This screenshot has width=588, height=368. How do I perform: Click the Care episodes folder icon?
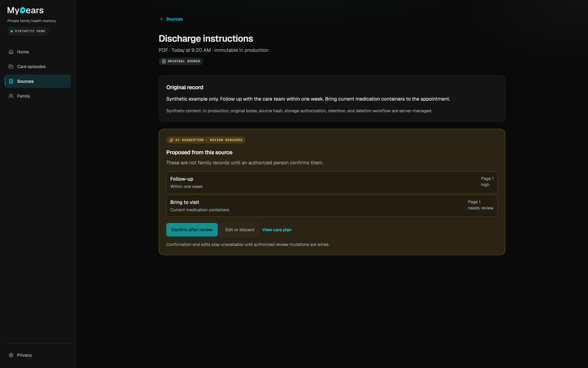(11, 66)
